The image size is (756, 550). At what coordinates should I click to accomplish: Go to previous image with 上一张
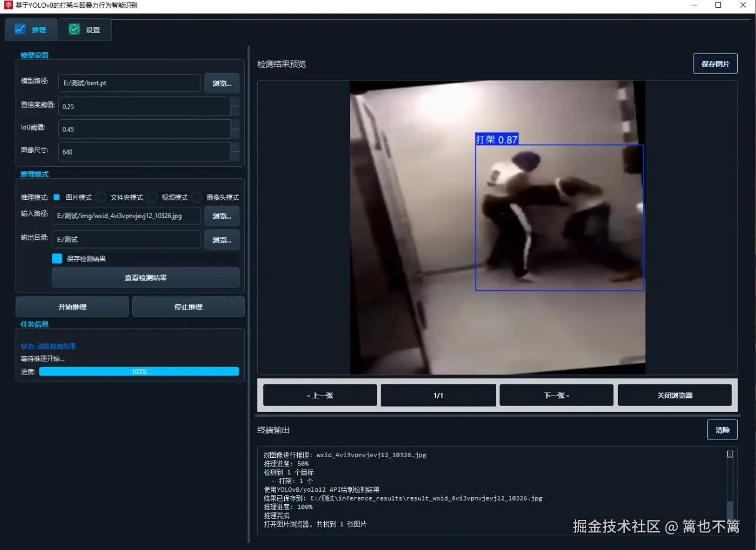tap(320, 395)
